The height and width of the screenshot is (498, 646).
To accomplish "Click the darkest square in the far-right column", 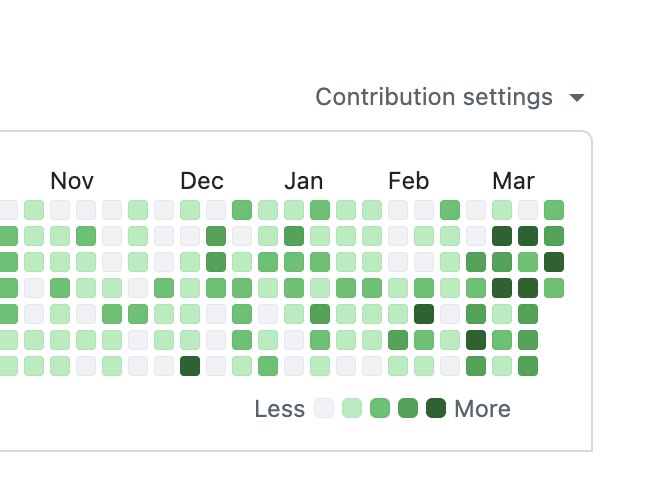I will (x=554, y=262).
